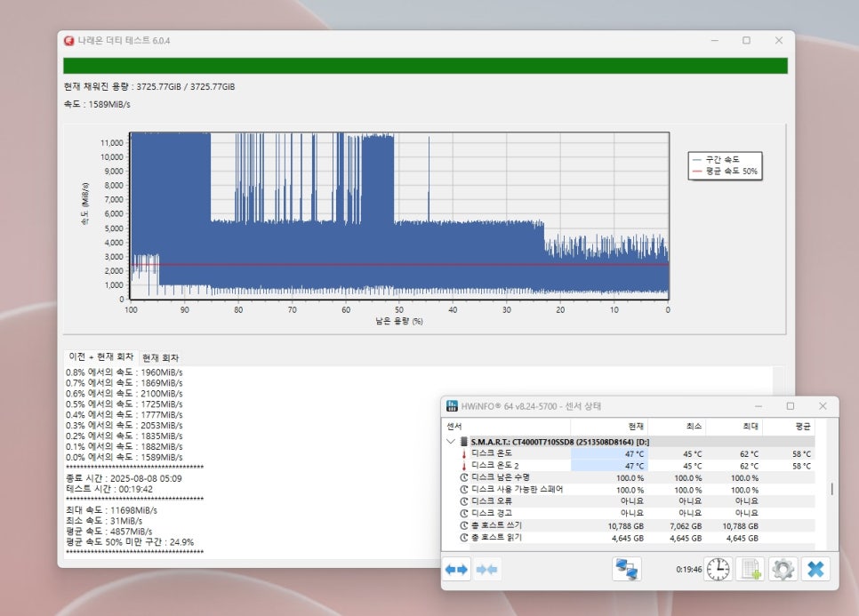Close HWiNFO sensors with blue X
The height and width of the screenshot is (616, 859).
[815, 569]
